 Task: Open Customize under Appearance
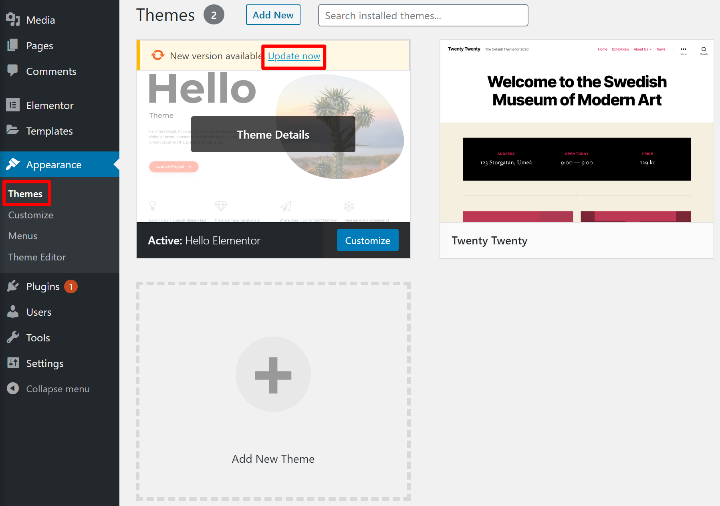click(x=31, y=215)
